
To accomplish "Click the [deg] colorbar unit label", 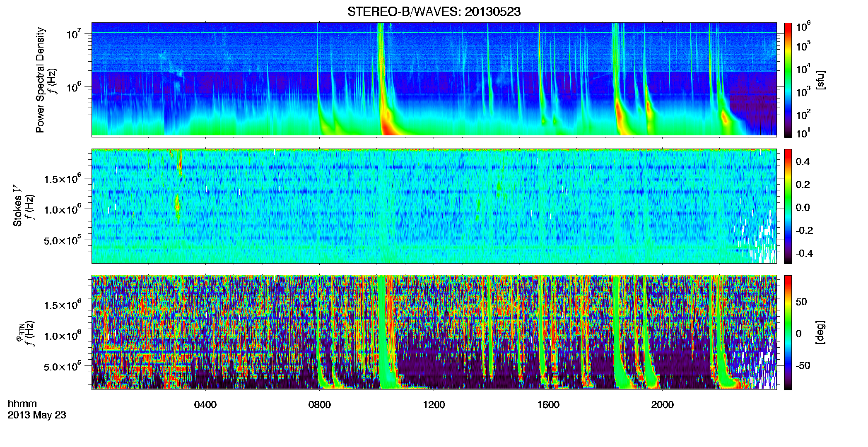I will [x=820, y=332].
